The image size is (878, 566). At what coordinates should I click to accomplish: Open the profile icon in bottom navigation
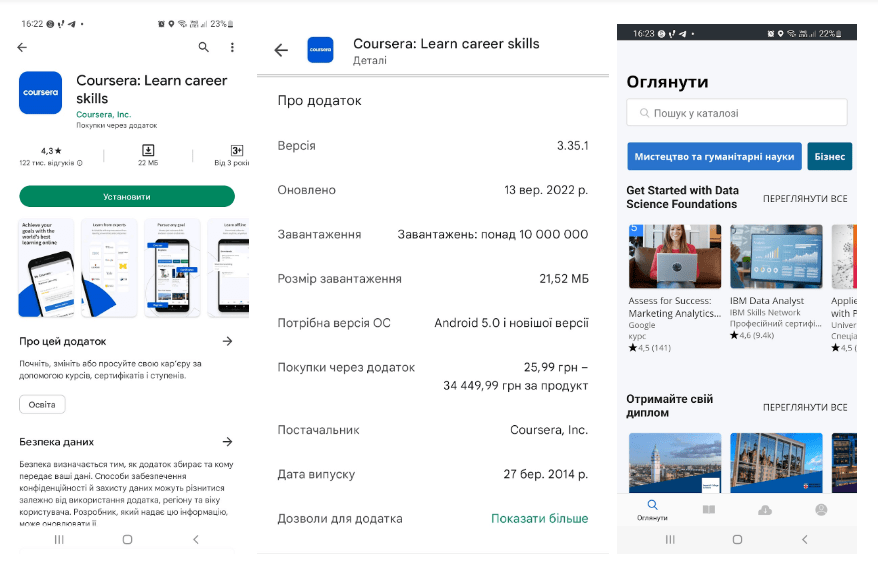tap(821, 510)
